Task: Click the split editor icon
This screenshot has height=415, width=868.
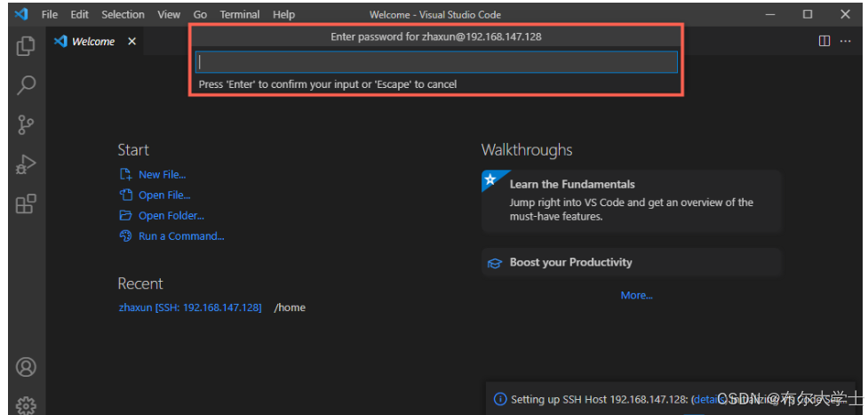Action: 824,41
